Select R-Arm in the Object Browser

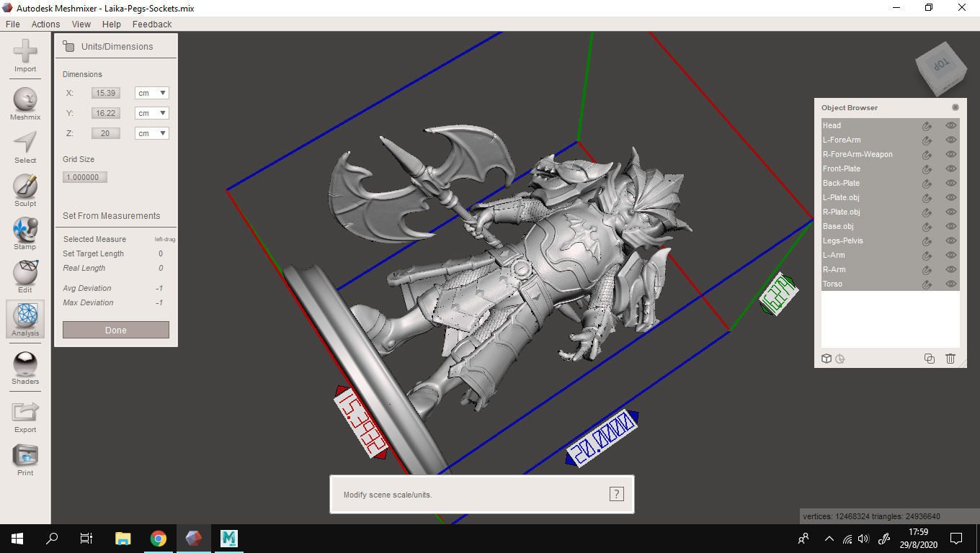[x=891, y=269]
